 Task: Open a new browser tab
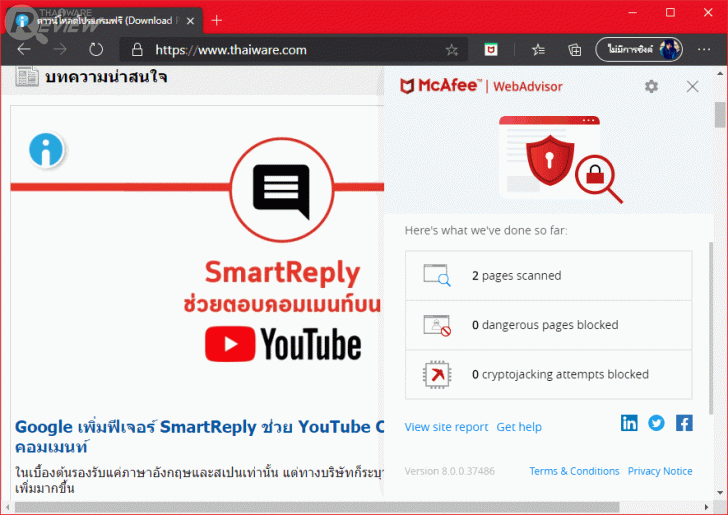tap(216, 20)
